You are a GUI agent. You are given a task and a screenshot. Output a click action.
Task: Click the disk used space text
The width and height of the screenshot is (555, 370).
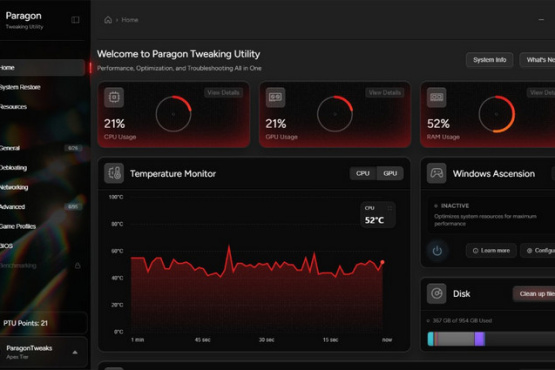[x=462, y=320]
